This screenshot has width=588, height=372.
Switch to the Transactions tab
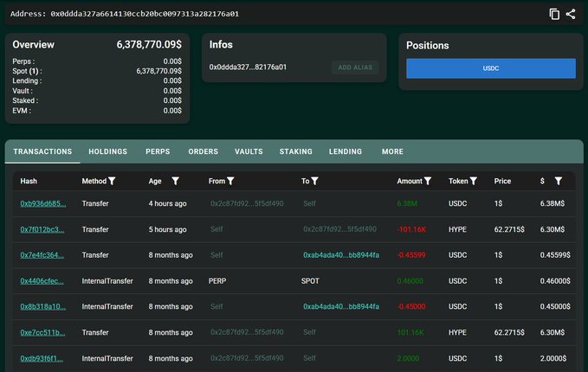(42, 151)
